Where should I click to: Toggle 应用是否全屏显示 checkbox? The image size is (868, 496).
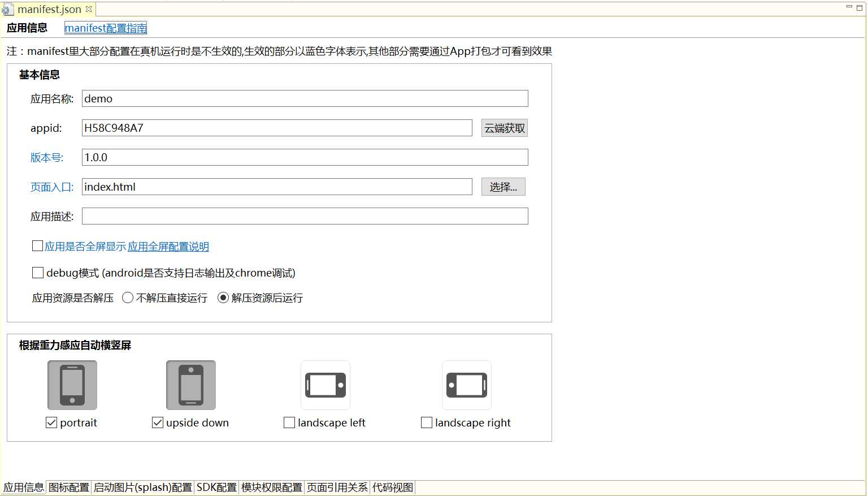(x=38, y=245)
